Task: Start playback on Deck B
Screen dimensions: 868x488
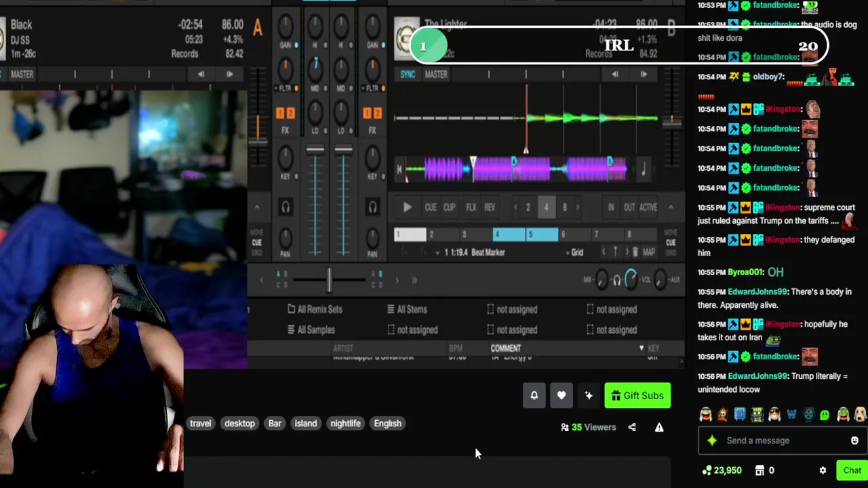Action: [x=407, y=207]
